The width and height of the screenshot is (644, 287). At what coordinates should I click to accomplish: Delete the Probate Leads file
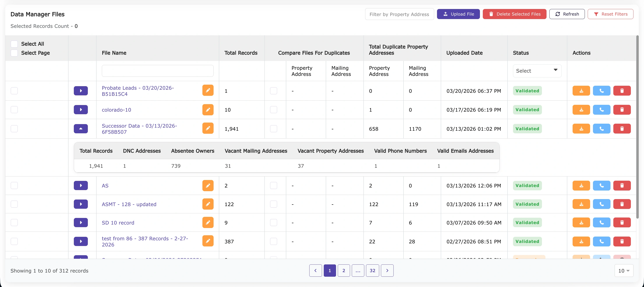[x=622, y=90]
